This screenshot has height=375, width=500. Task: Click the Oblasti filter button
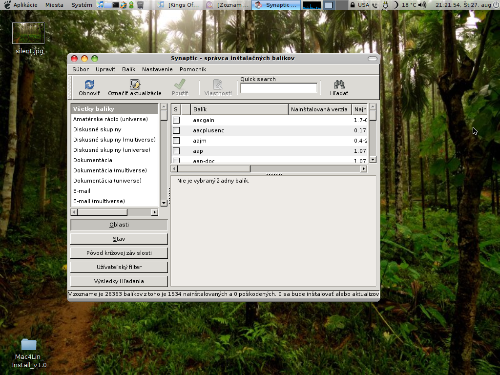point(119,225)
